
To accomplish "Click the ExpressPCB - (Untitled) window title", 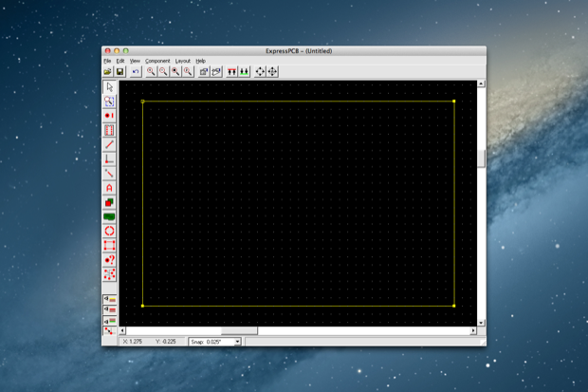I will (299, 51).
